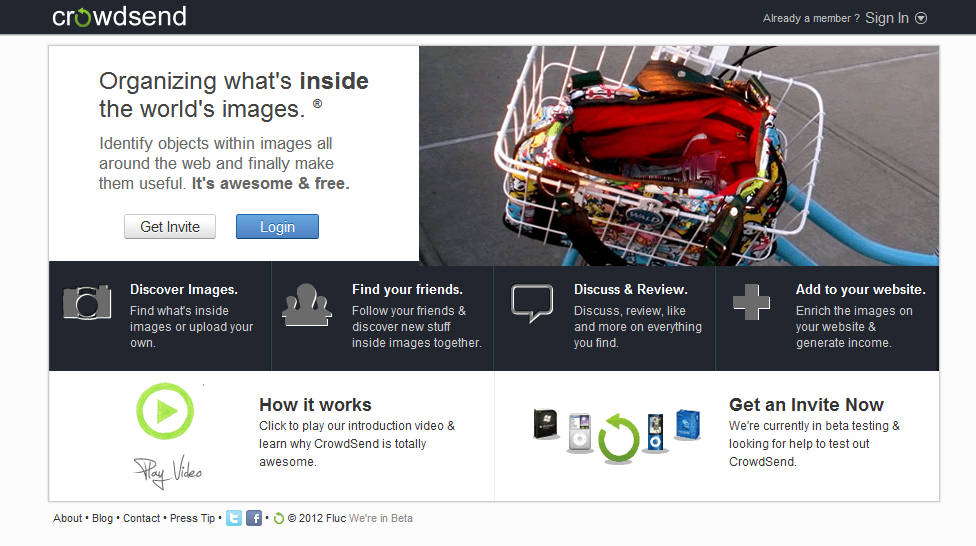Click the Get Invite button
976x546 pixels.
tap(170, 227)
